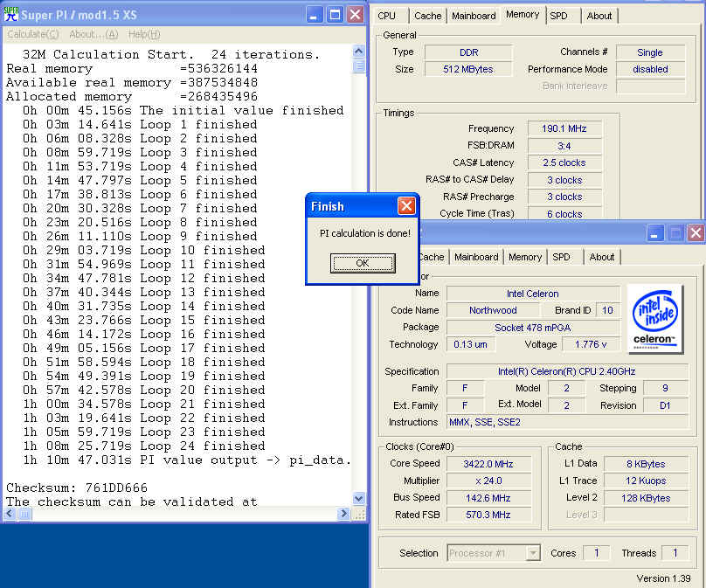Click disabled maximize button of lower CPU-Z window
This screenshot has height=588, width=706.
pos(675,232)
